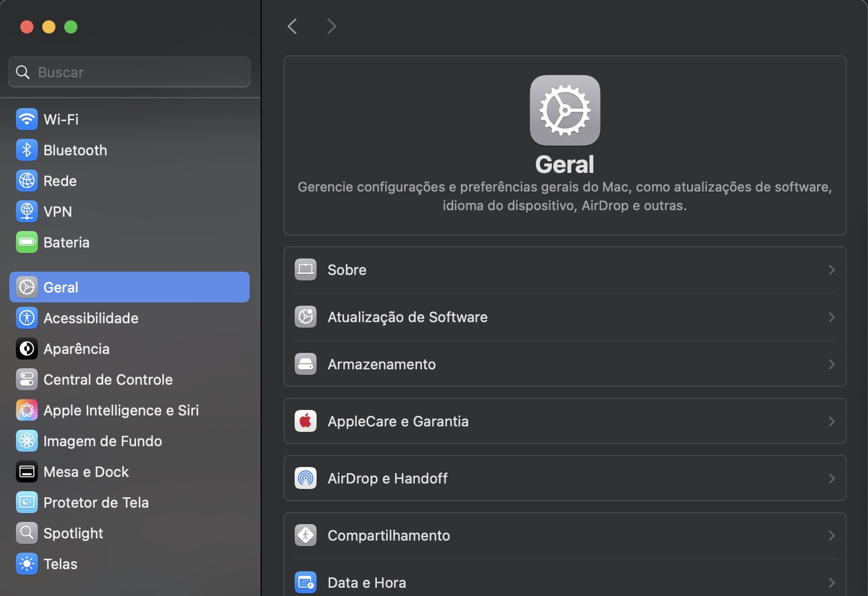868x596 pixels.
Task: Select Acessibilidade label in sidebar
Action: 91,318
